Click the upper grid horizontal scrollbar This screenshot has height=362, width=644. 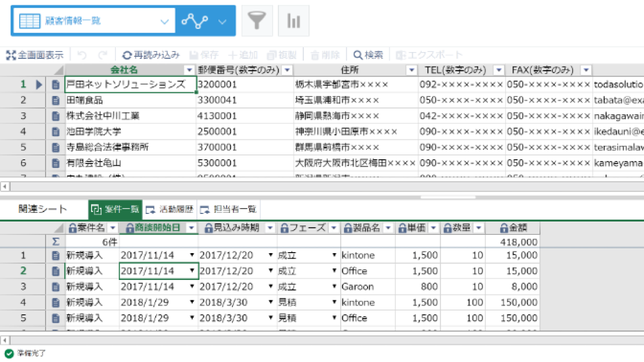(x=322, y=187)
